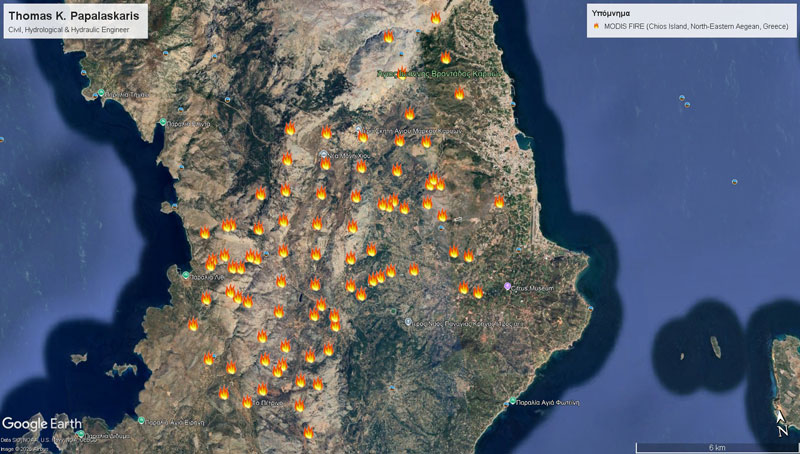
Task: Click the Υπόμνημα legend heading
Action: [x=611, y=13]
